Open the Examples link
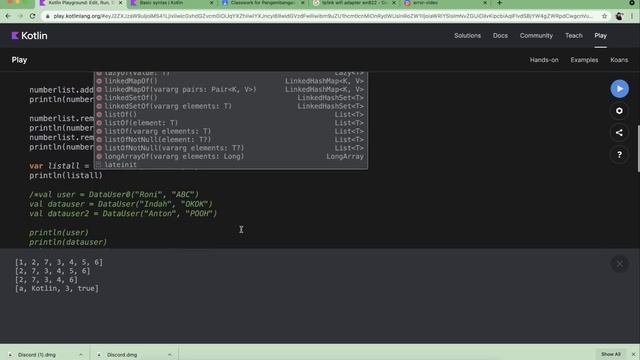The image size is (640, 360). tap(584, 60)
